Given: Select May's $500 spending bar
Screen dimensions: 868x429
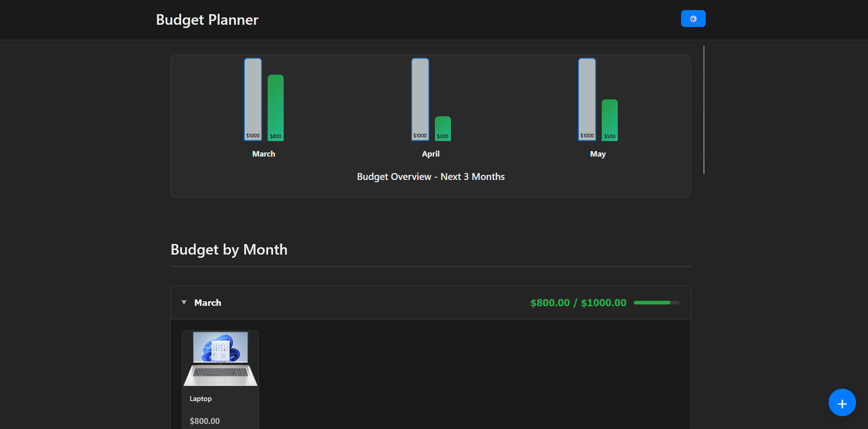Looking at the screenshot, I should click(x=610, y=120).
